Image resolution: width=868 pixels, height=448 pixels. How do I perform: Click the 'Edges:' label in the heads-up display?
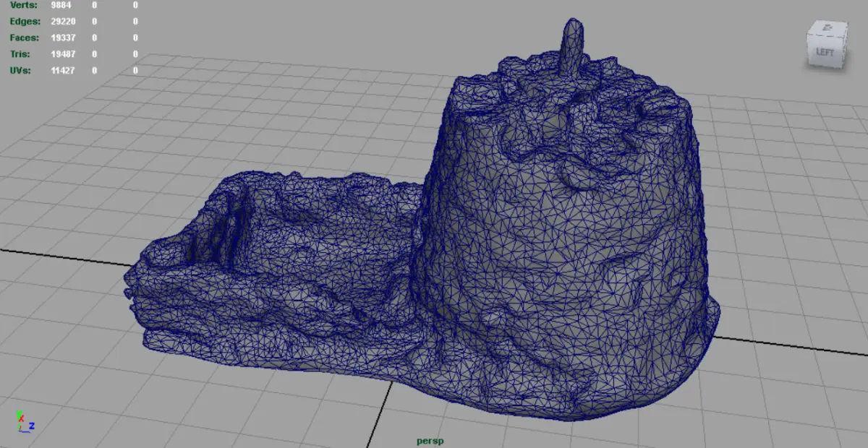(x=25, y=22)
